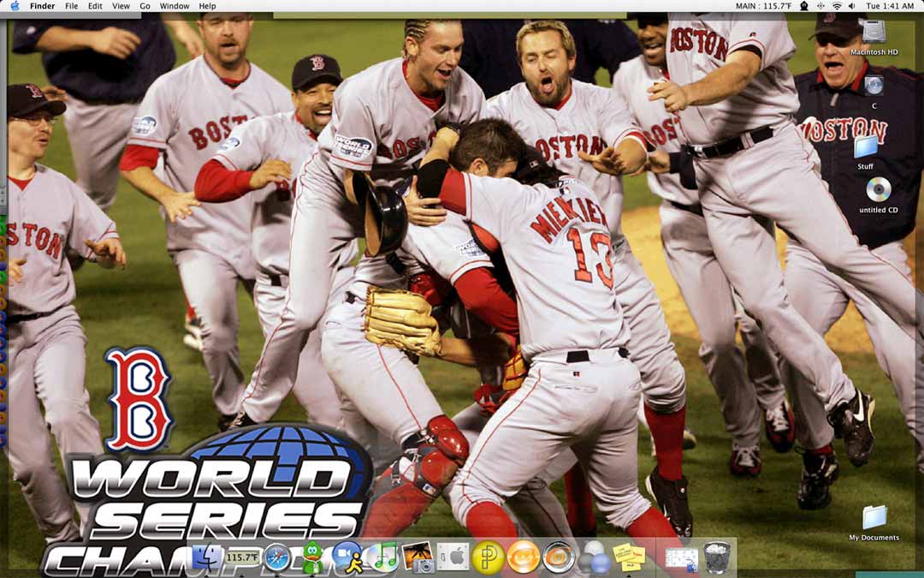The width and height of the screenshot is (924, 578).
Task: Open Stickies from the Dock
Action: [629, 557]
